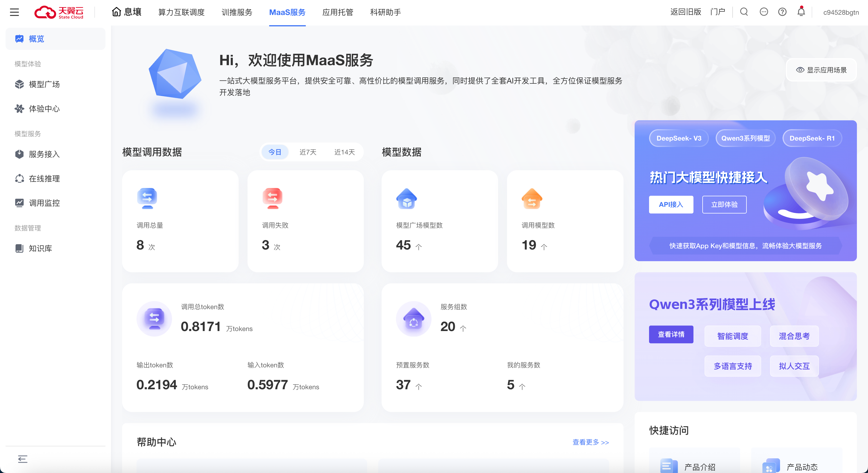This screenshot has width=868, height=473.
Task: Click the 混合思考 tag
Action: coord(794,336)
